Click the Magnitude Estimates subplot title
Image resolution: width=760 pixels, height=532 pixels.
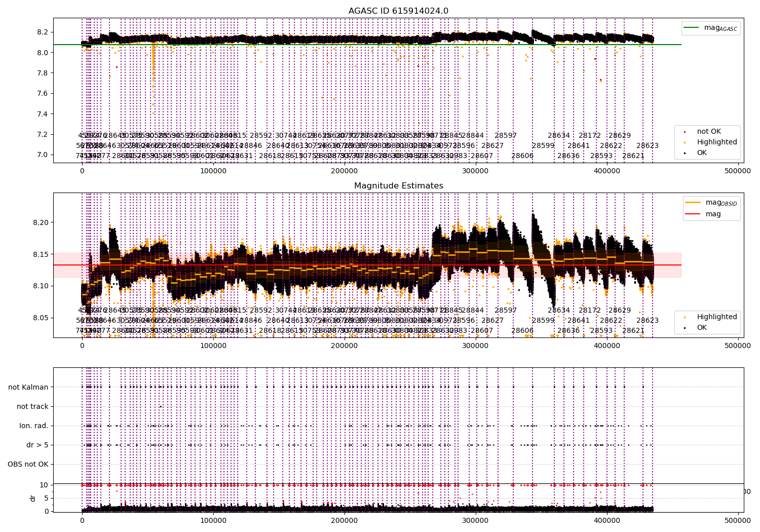coord(398,186)
